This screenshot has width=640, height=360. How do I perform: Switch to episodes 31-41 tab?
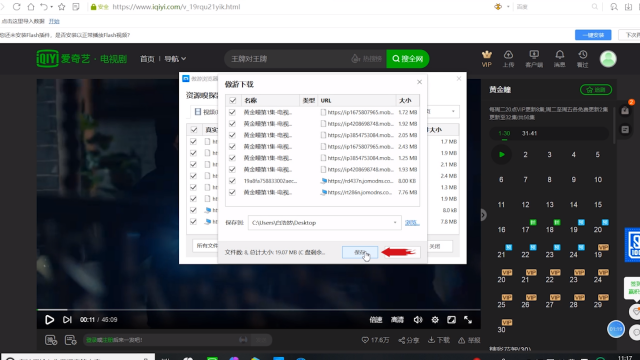529,133
